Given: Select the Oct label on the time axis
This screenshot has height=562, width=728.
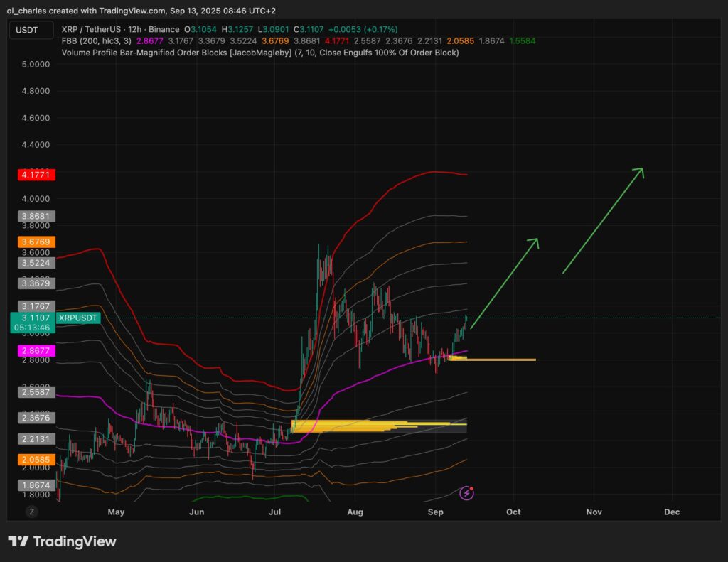Looking at the screenshot, I should coord(513,512).
